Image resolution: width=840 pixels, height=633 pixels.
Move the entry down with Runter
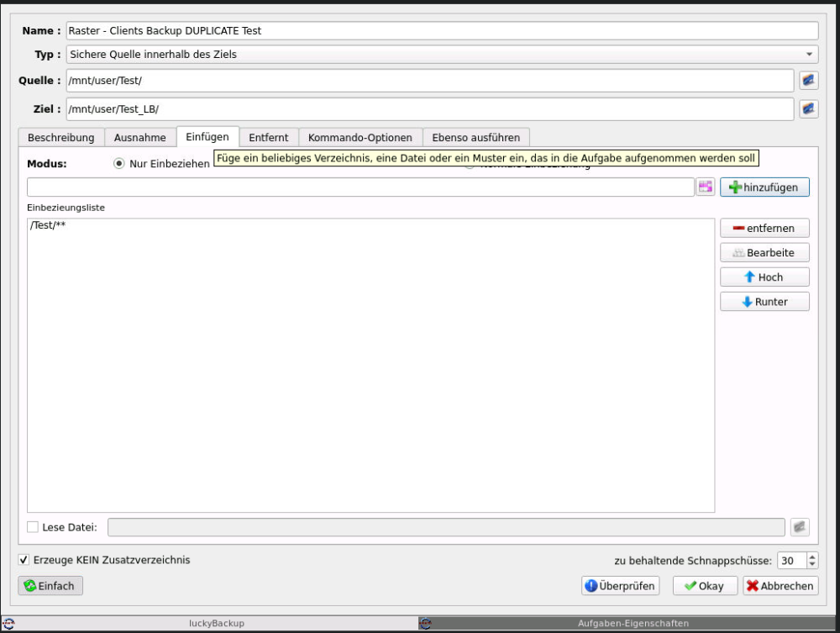point(764,302)
